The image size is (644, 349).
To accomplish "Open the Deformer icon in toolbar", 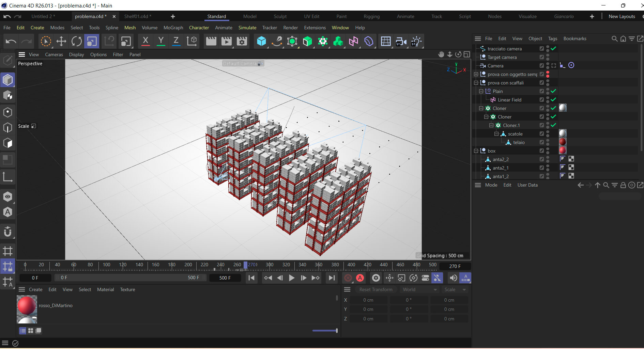I will tap(369, 42).
